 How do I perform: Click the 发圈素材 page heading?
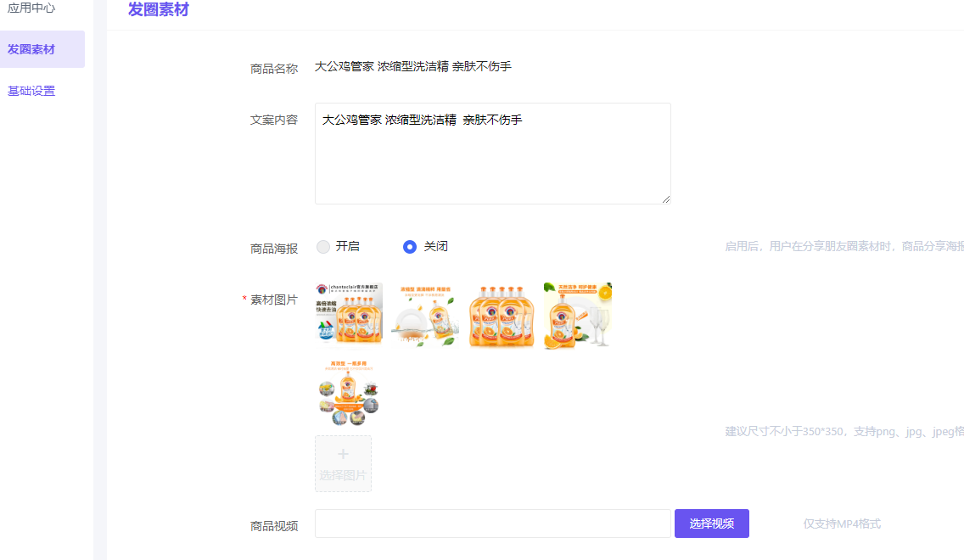(x=158, y=10)
